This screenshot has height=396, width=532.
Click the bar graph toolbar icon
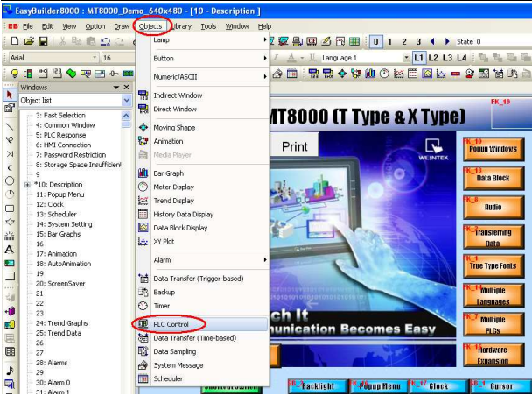(370, 73)
